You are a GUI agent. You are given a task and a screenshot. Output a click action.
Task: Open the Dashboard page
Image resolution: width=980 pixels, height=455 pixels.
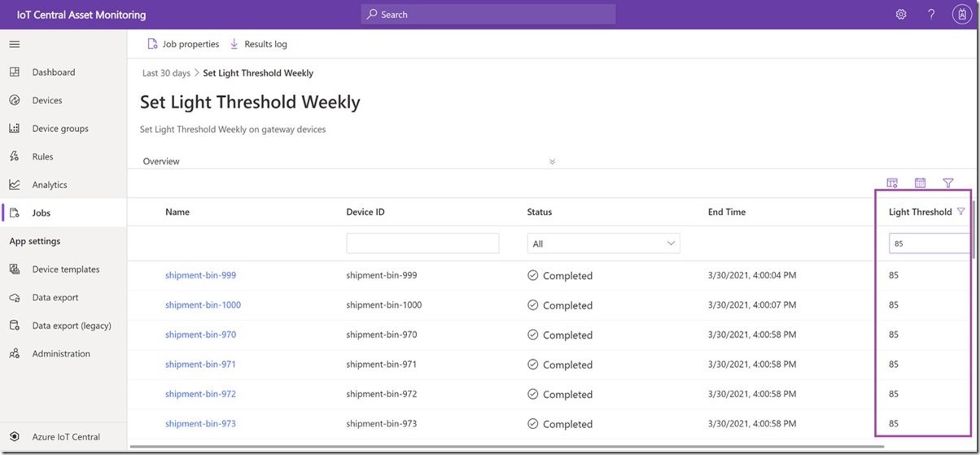[54, 72]
